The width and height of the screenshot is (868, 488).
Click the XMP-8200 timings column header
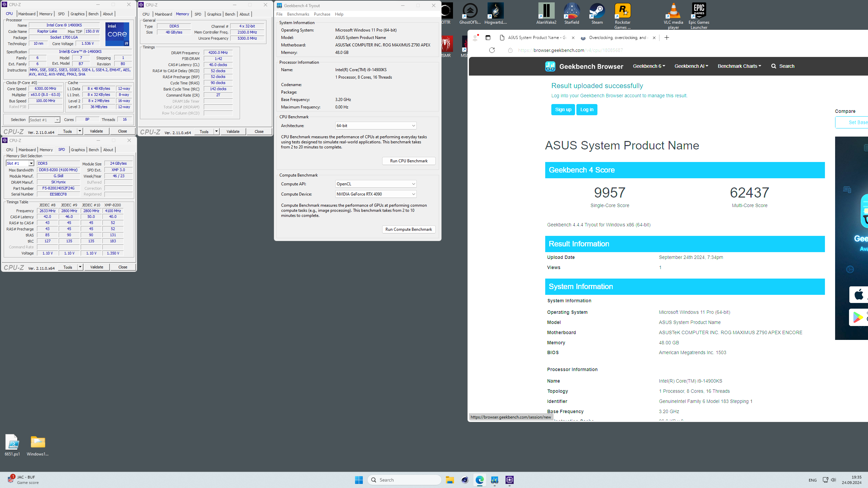(113, 205)
